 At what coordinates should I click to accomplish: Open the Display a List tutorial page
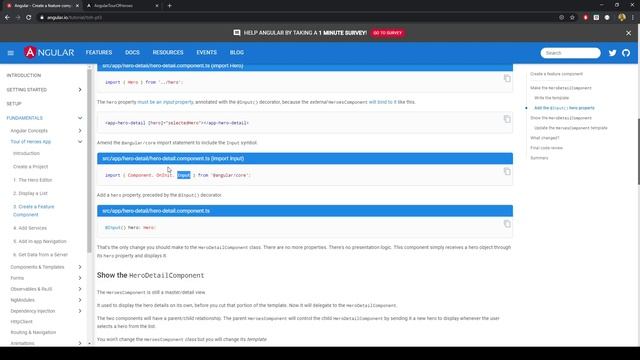pos(30,193)
